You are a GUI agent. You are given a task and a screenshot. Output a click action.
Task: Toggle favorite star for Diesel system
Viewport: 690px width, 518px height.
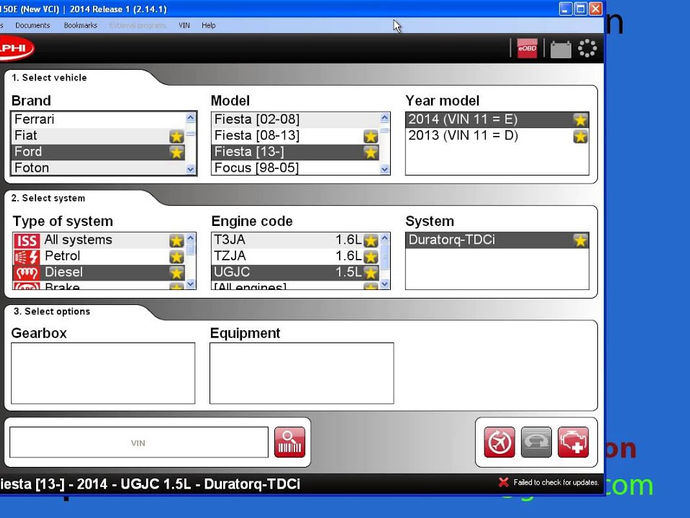point(176,273)
